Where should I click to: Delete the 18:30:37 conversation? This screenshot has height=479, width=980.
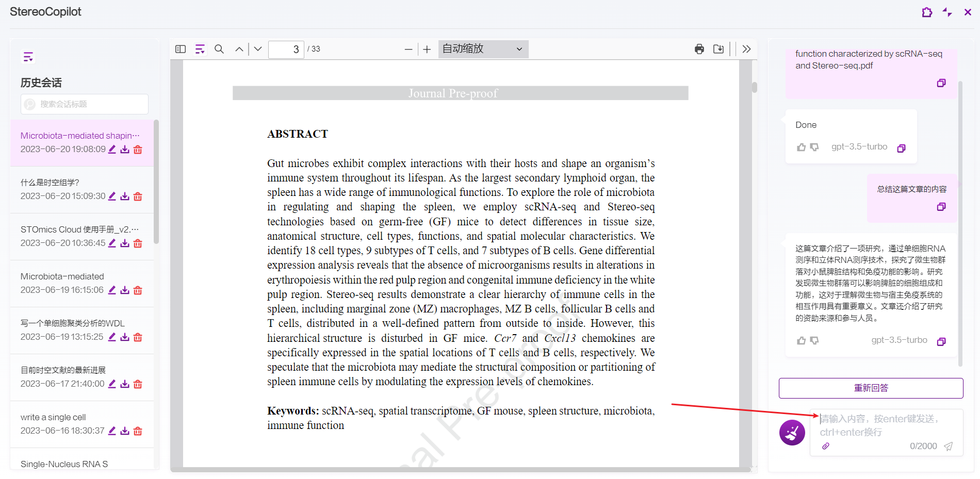click(138, 431)
